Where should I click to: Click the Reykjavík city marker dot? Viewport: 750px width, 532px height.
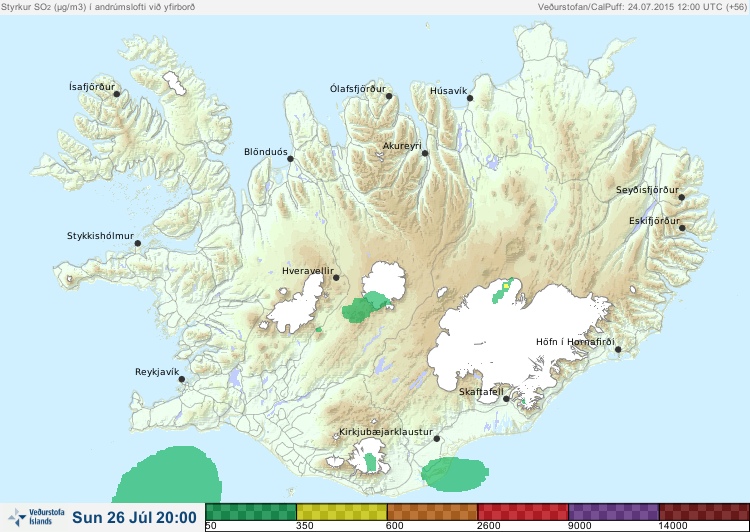182,379
